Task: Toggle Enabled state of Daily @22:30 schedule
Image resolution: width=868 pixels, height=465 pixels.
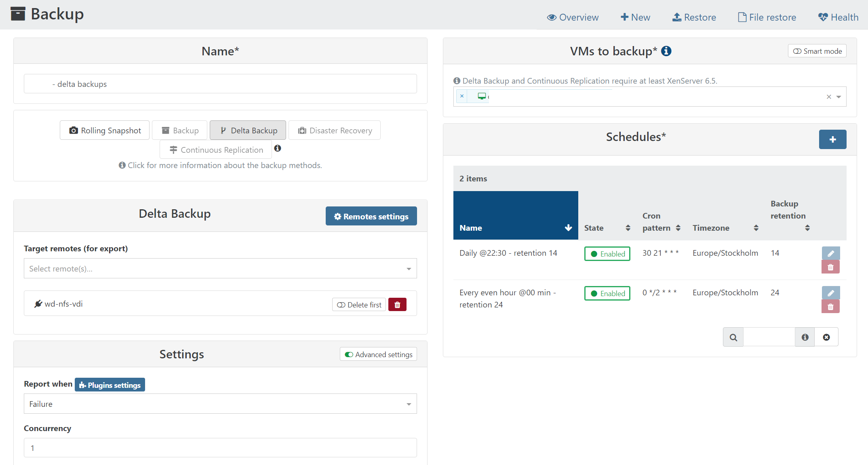Action: tap(607, 254)
